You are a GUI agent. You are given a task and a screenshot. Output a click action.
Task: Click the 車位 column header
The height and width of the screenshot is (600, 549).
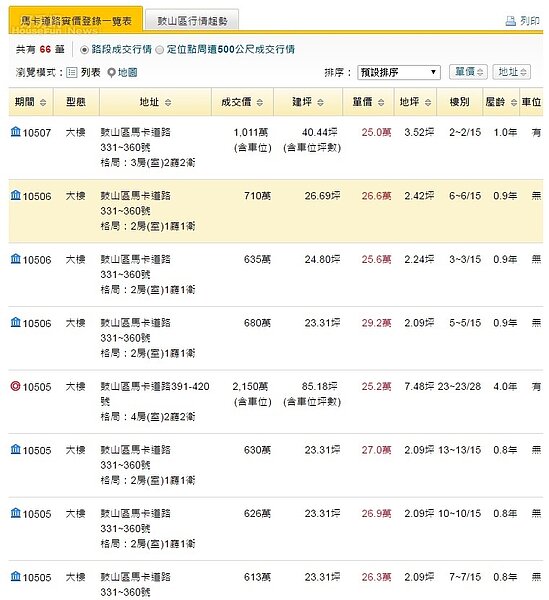(531, 102)
